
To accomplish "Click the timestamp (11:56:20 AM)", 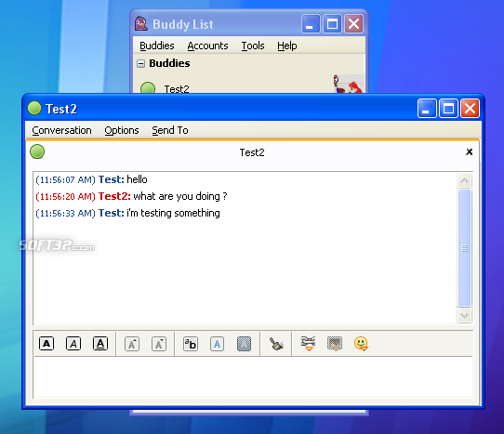I will tap(65, 196).
